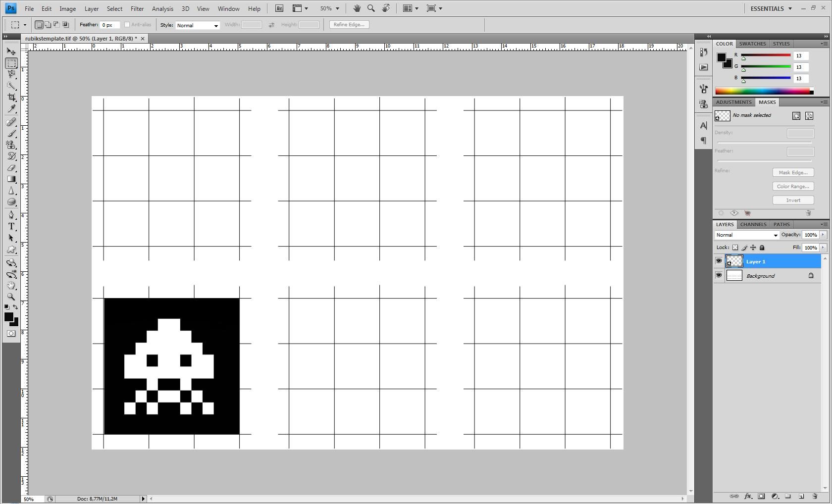Add a vector mask in the Masks panel
This screenshot has width=832, height=504.
coord(809,116)
